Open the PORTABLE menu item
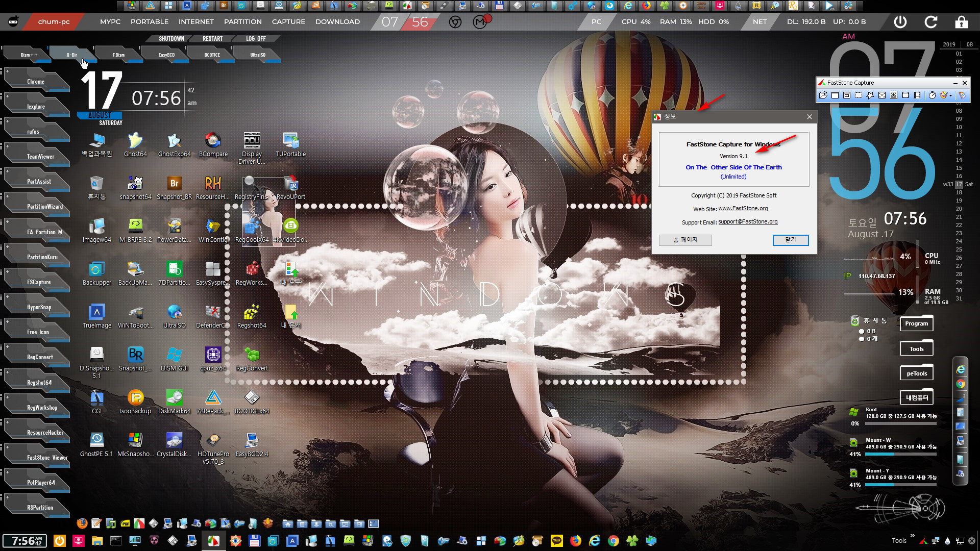 150,22
